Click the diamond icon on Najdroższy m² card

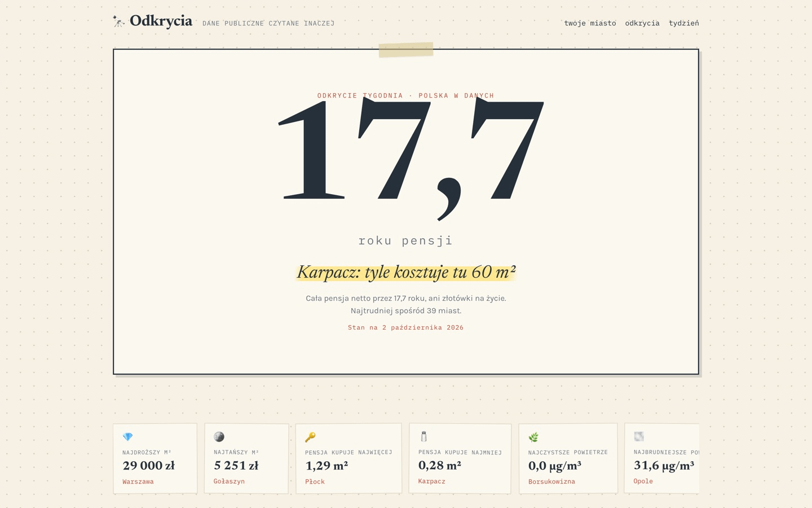point(128,437)
